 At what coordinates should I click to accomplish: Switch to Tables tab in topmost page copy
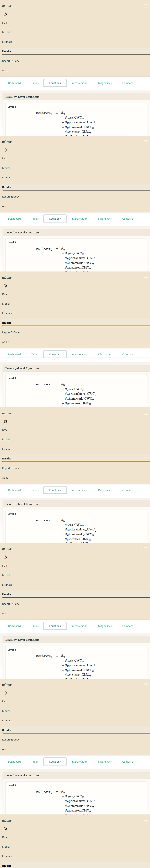(x=35, y=83)
